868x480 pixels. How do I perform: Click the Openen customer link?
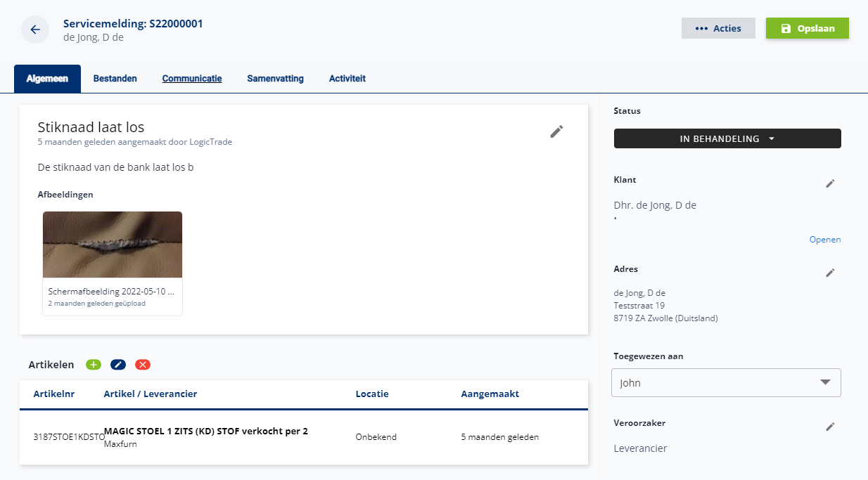[x=824, y=240]
